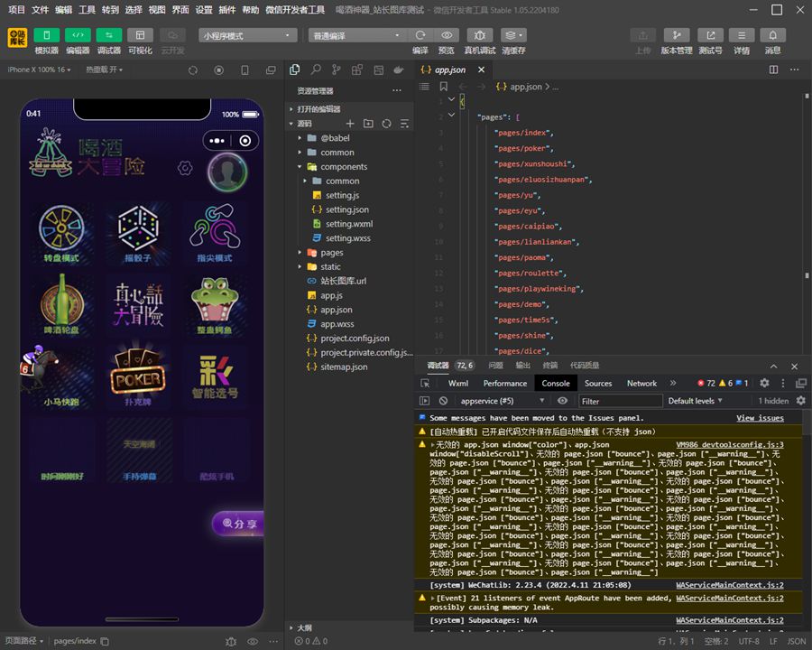The image size is (812, 650).
Task: Toggle the live expression eye in console
Action: pos(562,401)
